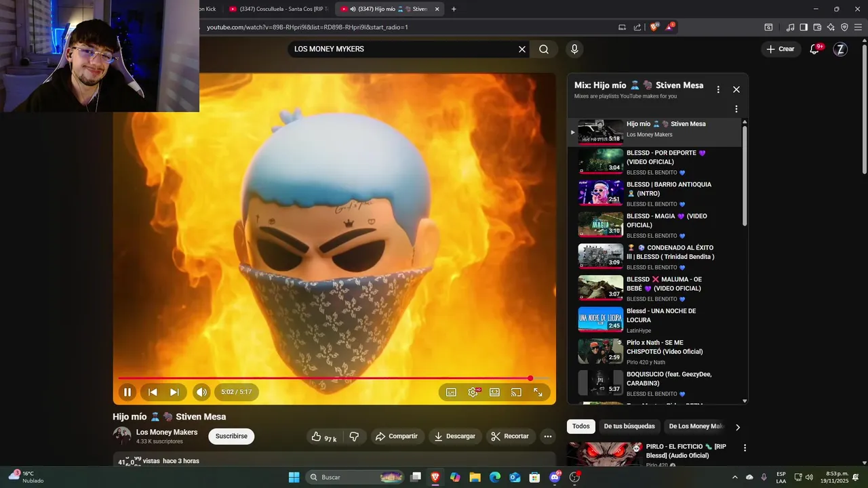Image resolution: width=868 pixels, height=488 pixels.
Task: Open the notifications bell
Action: [x=815, y=49]
